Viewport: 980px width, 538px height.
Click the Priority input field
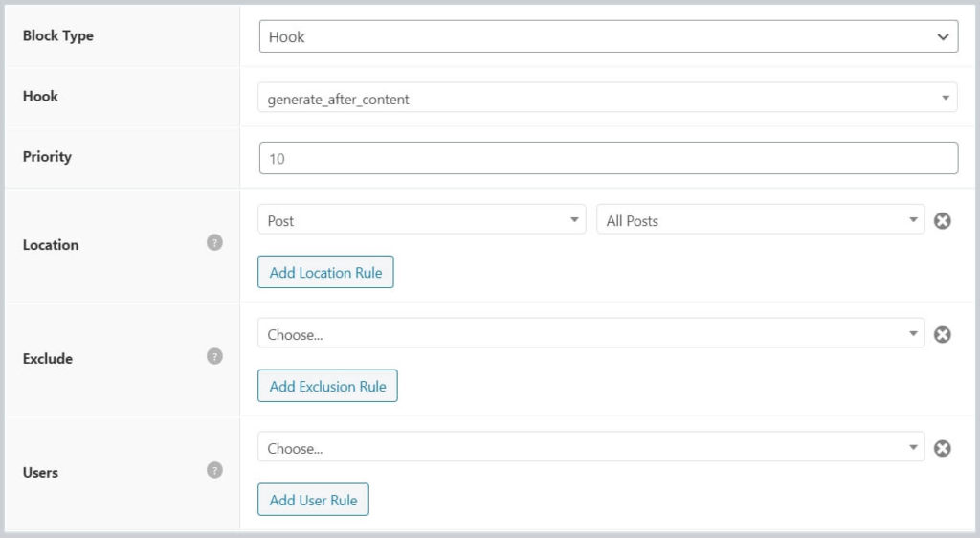coord(608,158)
